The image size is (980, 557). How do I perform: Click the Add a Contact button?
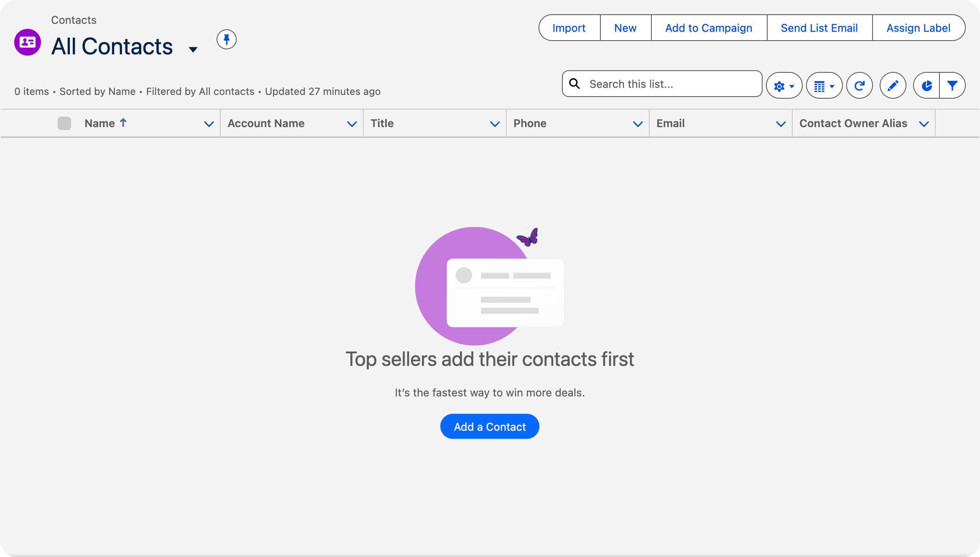click(490, 427)
